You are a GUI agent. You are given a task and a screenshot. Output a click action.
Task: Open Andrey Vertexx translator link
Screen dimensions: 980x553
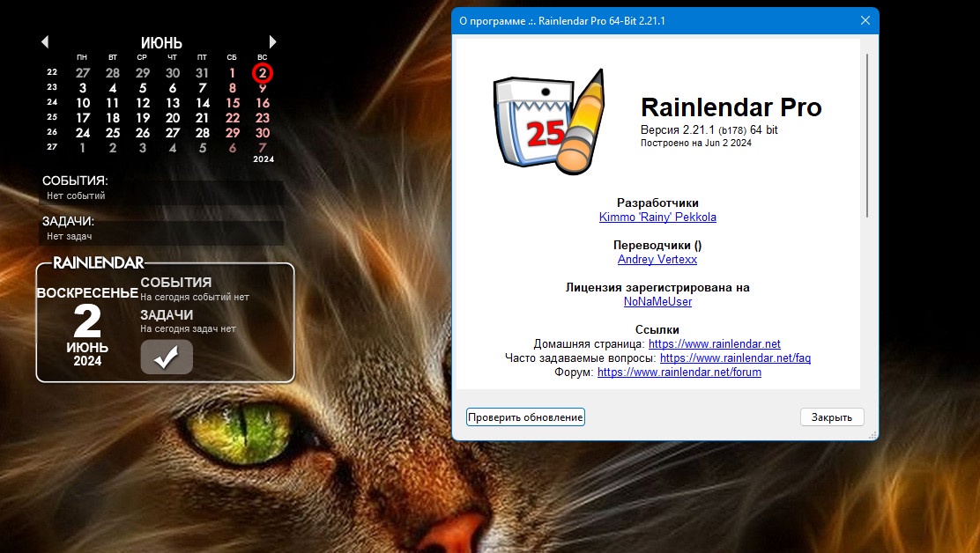(657, 260)
